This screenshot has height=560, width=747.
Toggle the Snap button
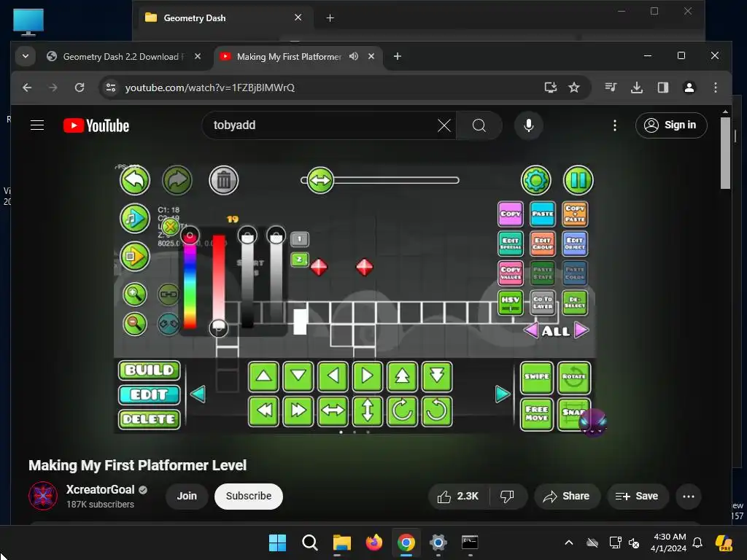click(x=573, y=414)
